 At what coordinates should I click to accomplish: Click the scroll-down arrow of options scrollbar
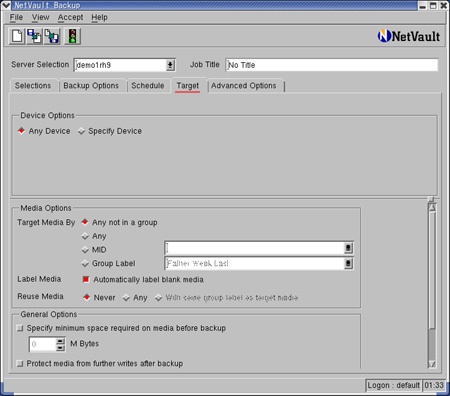tap(432, 364)
